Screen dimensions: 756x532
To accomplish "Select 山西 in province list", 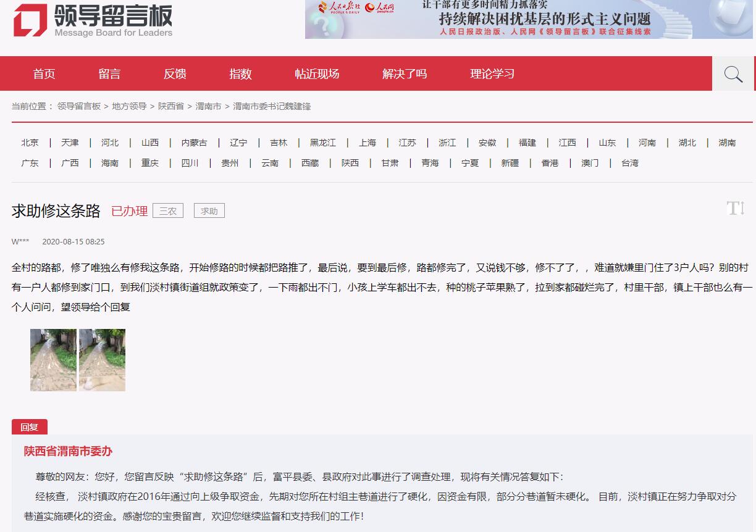I will [150, 143].
